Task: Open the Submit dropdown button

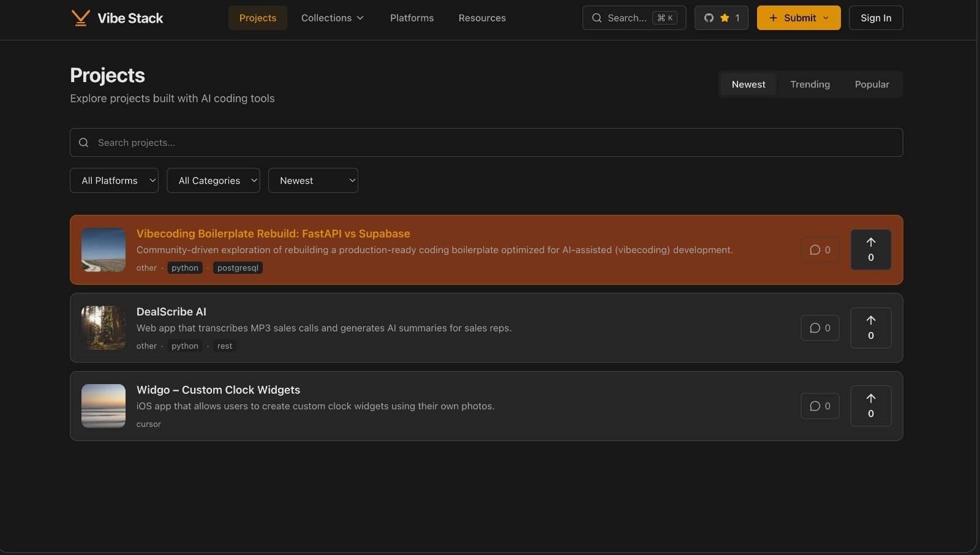Action: (799, 18)
